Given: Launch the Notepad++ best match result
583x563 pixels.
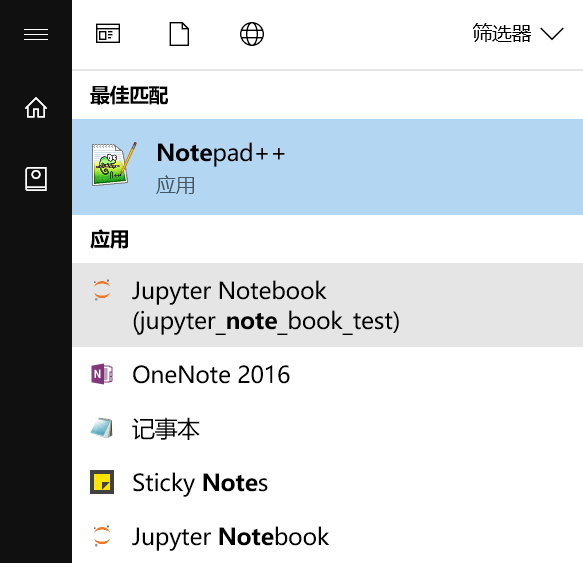Looking at the screenshot, I should tap(328, 167).
